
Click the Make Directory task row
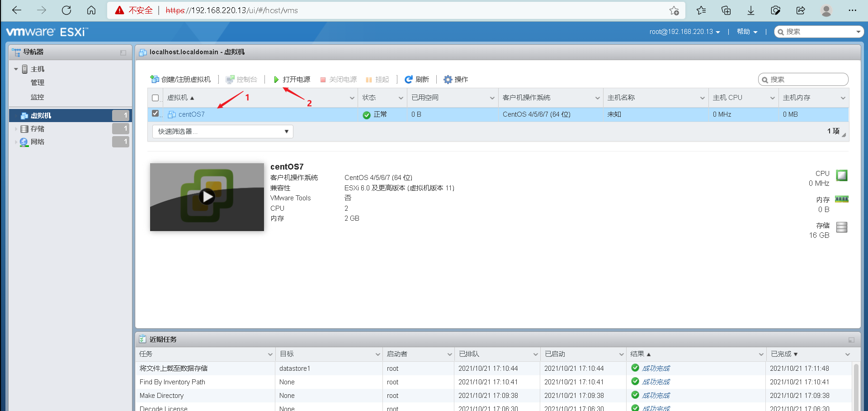coord(494,396)
